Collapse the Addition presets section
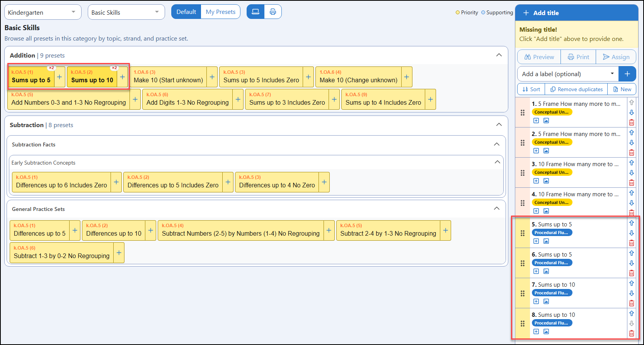Image resolution: width=644 pixels, height=345 pixels. (x=499, y=55)
